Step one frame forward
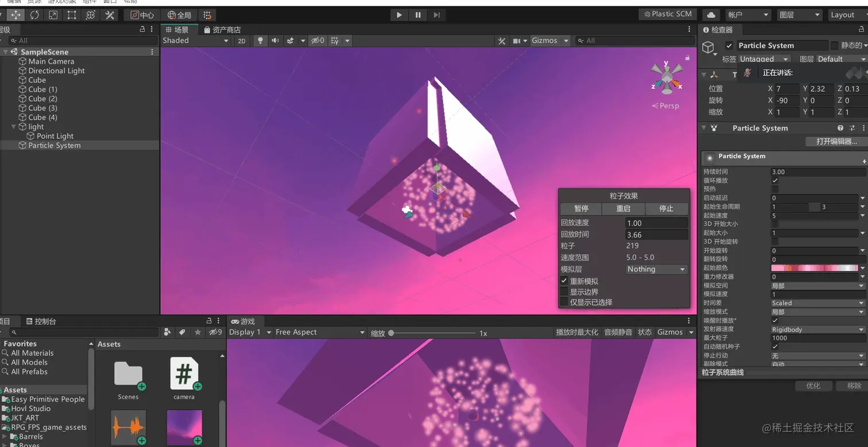 [x=437, y=15]
